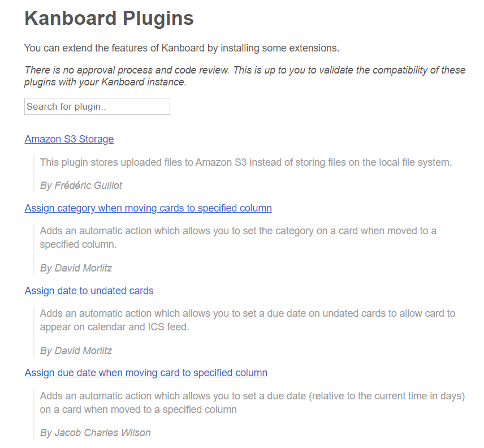
Task: Click the word 'Storage' in the Amazon S3 link
Action: 96,139
